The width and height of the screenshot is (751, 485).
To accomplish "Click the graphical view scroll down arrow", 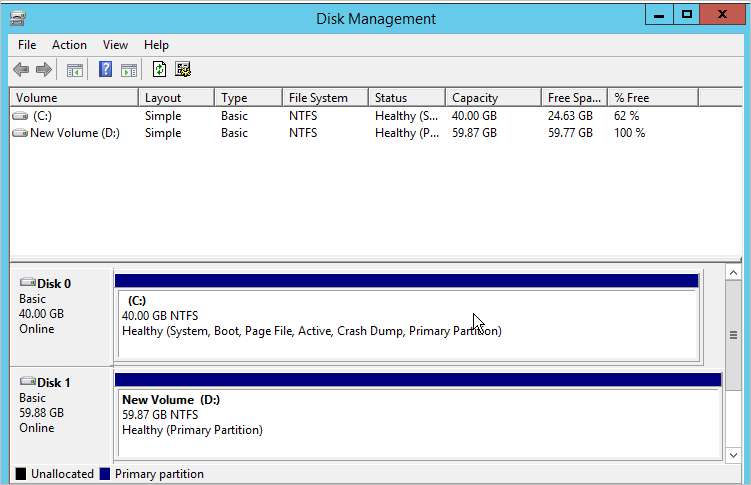I will point(733,455).
